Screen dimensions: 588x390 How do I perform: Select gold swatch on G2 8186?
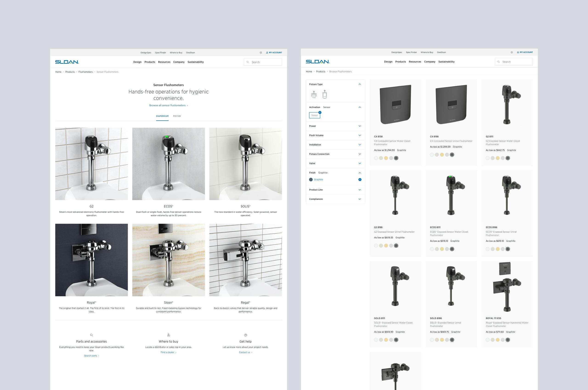click(386, 246)
